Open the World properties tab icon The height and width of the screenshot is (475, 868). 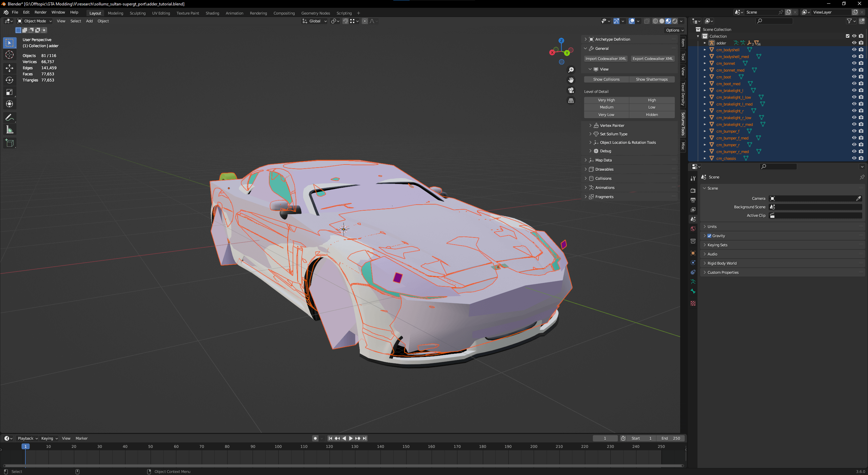tap(693, 229)
